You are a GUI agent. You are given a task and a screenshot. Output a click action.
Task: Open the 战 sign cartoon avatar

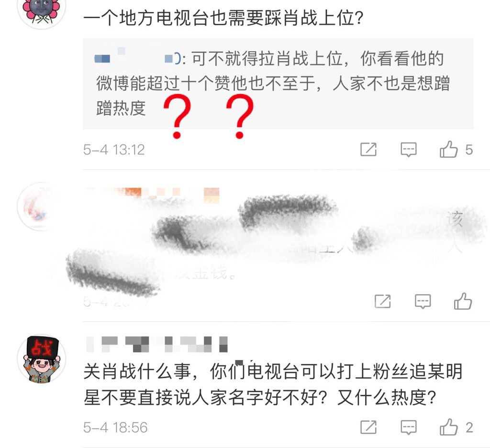(42, 359)
